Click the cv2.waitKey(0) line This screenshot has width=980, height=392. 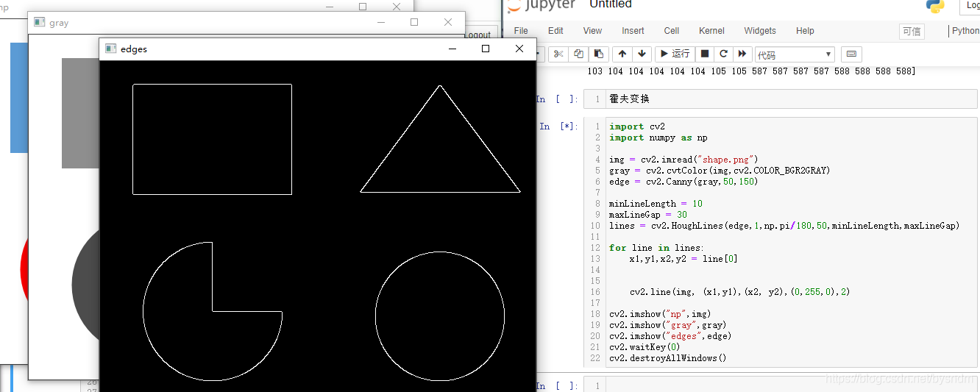(645, 347)
